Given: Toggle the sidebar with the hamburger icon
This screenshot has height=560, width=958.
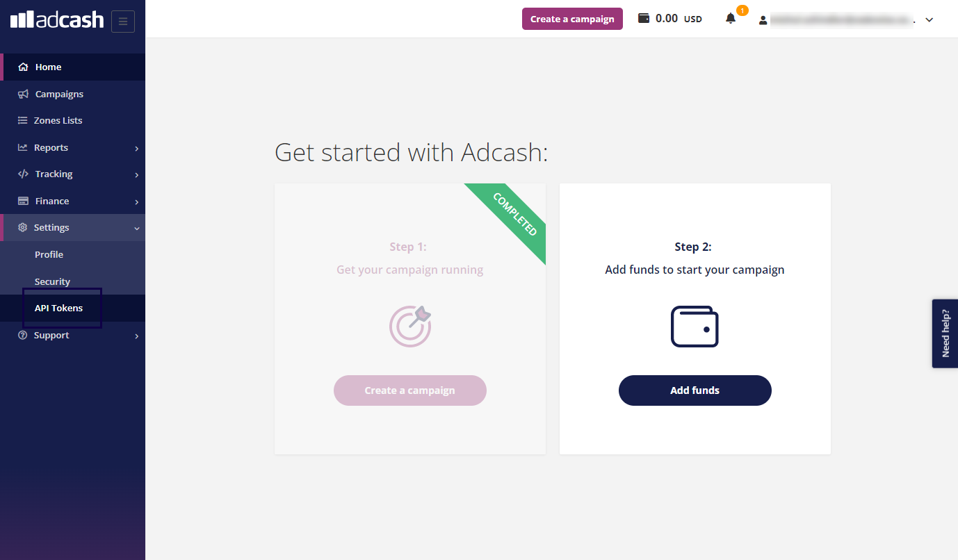Looking at the screenshot, I should click(x=123, y=21).
